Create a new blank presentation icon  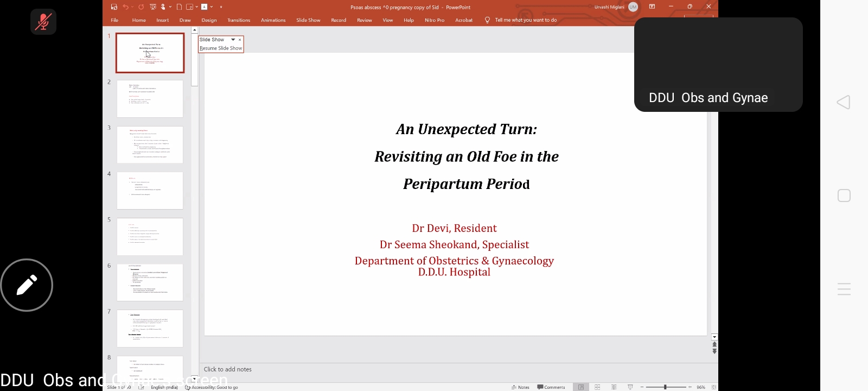(x=179, y=7)
